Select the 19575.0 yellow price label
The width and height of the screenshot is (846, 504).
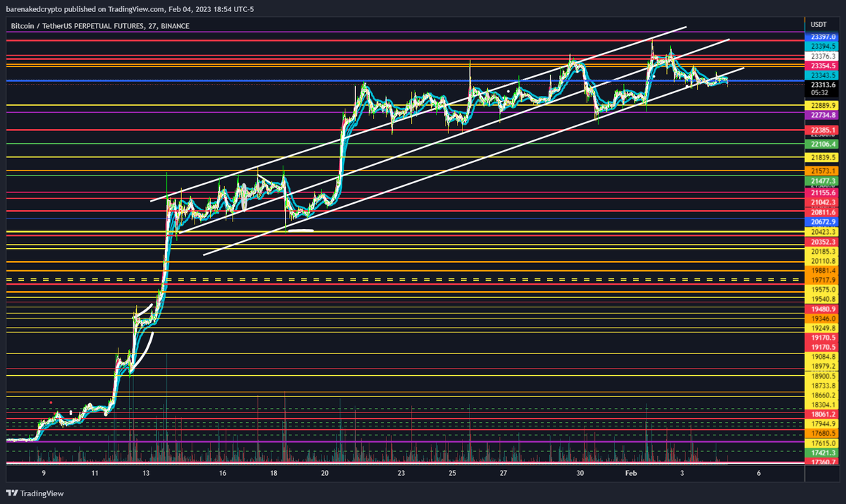pos(823,290)
